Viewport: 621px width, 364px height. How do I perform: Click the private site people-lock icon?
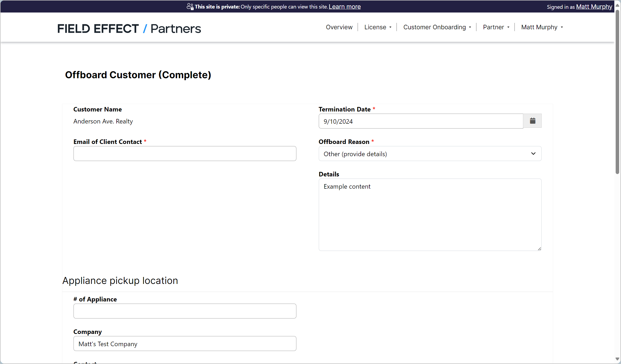click(190, 7)
